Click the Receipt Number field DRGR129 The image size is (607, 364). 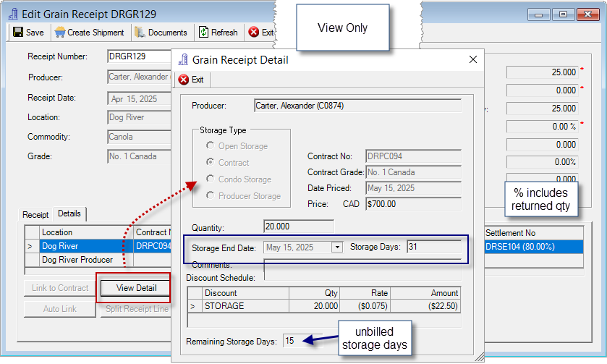click(140, 56)
